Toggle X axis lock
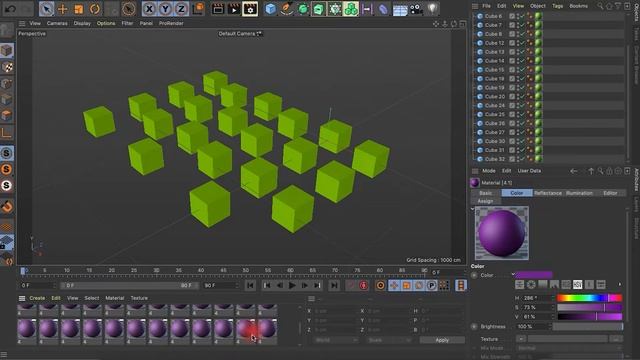Viewport: 640px width, 360px height. pos(149,9)
